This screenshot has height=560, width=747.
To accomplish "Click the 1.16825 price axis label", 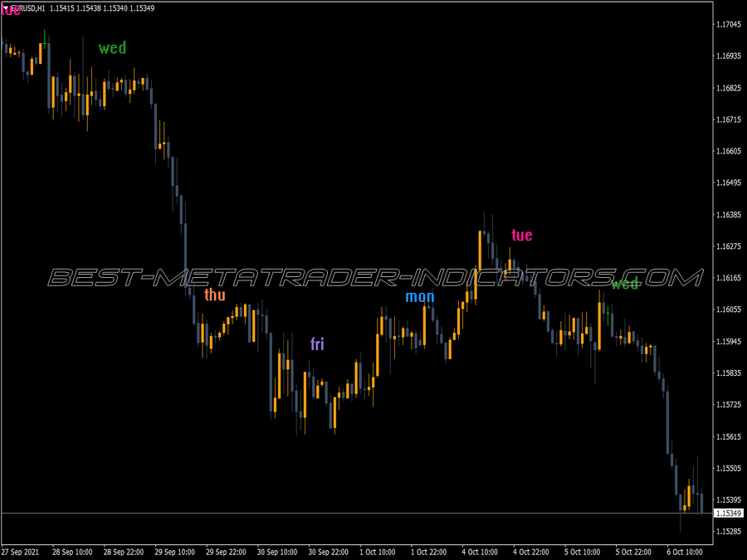I will pyautogui.click(x=729, y=88).
